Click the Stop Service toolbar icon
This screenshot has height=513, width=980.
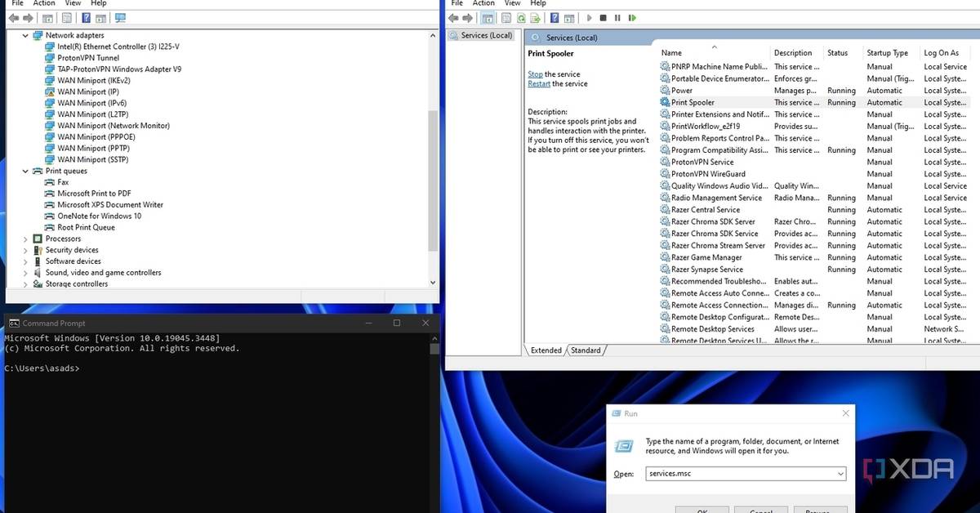603,17
